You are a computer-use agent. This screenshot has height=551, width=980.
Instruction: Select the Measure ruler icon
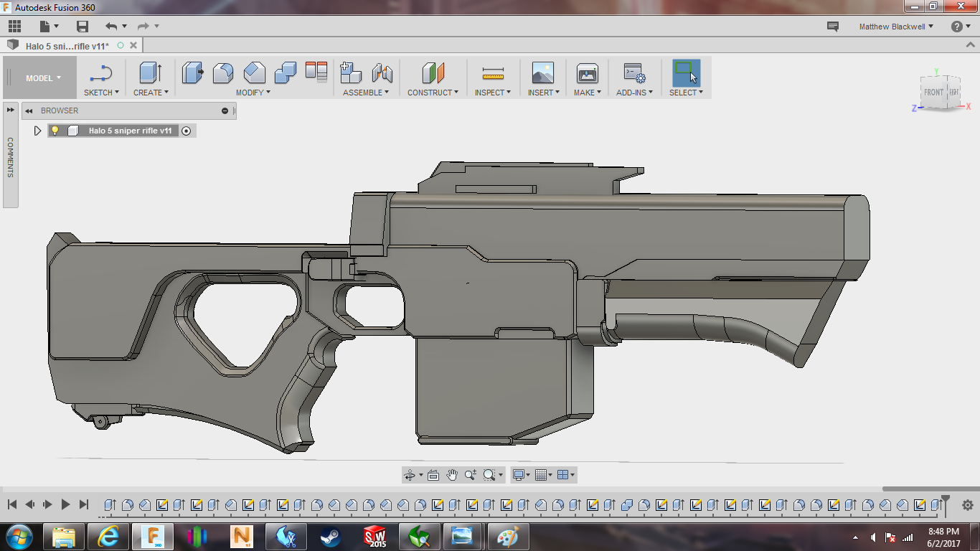coord(493,73)
